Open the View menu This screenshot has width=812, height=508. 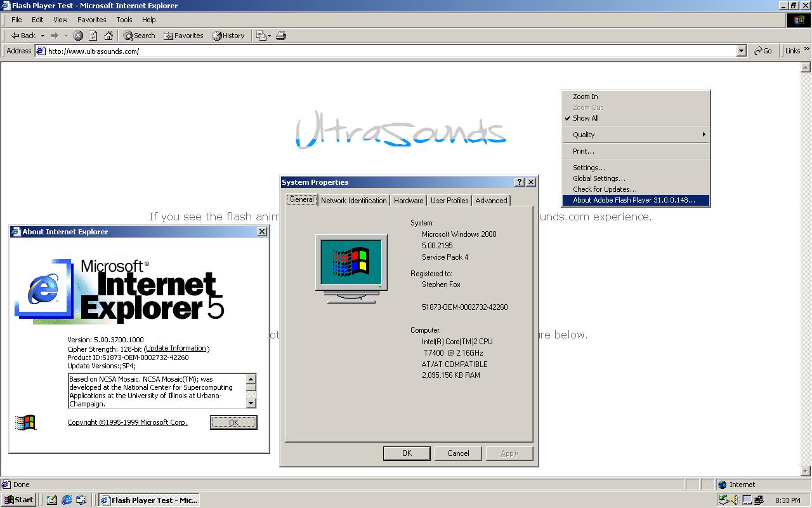coord(60,20)
